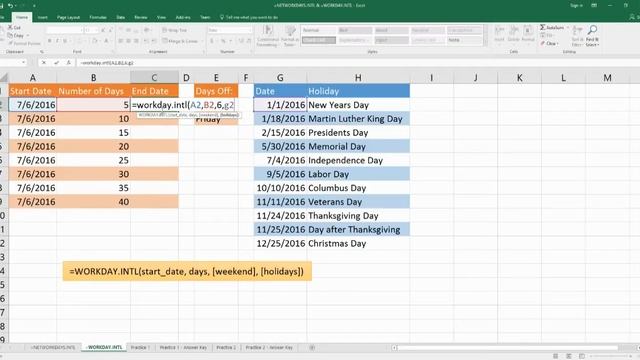Open Find & Select magnifier menu
This screenshot has height=360, width=640.
[x=592, y=36]
